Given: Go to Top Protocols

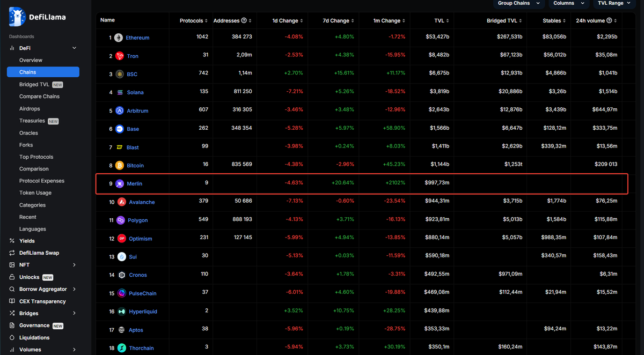Looking at the screenshot, I should (x=36, y=157).
